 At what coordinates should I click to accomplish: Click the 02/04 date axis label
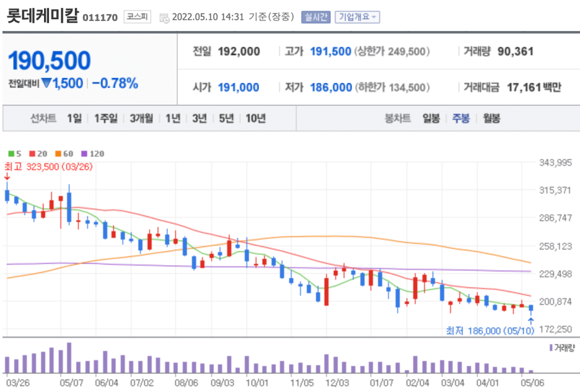coord(417,383)
